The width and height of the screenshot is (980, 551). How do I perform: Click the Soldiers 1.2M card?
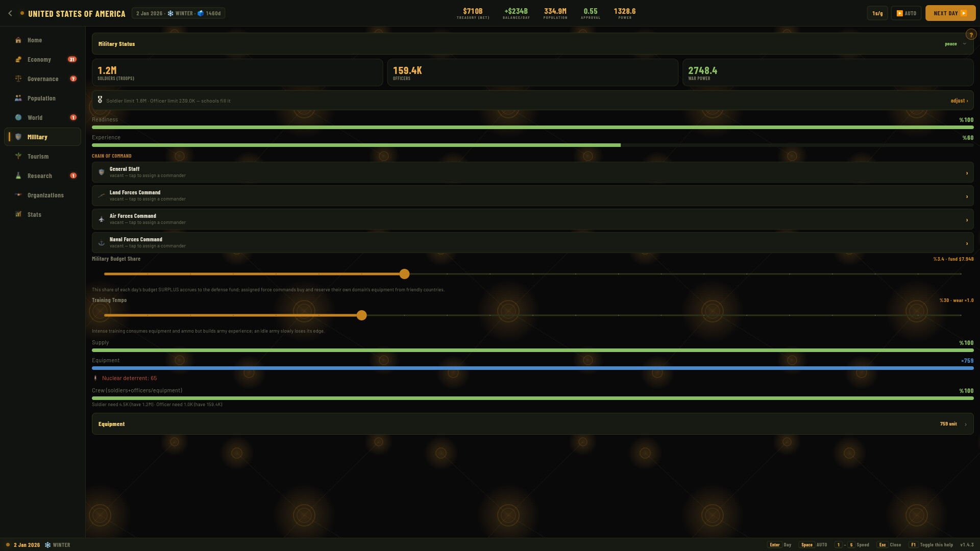pos(237,72)
